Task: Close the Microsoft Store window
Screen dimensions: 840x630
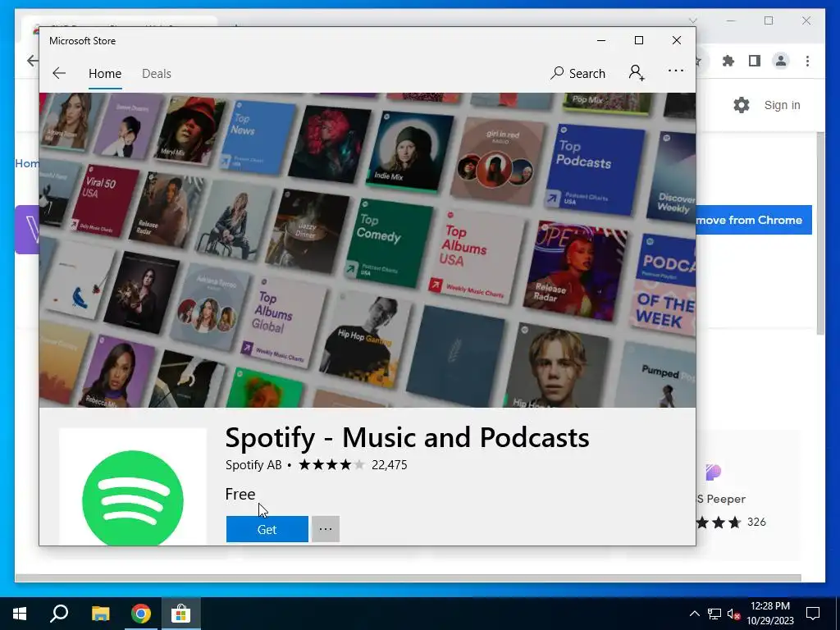Action: (x=677, y=40)
